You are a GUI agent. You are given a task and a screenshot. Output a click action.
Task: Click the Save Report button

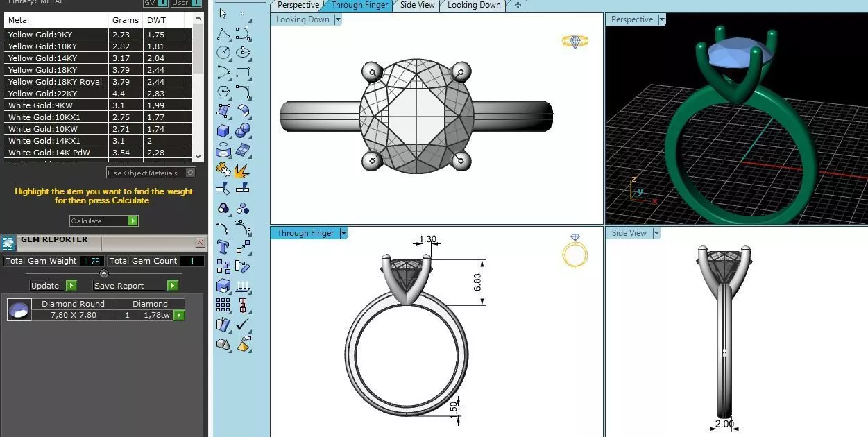[136, 285]
